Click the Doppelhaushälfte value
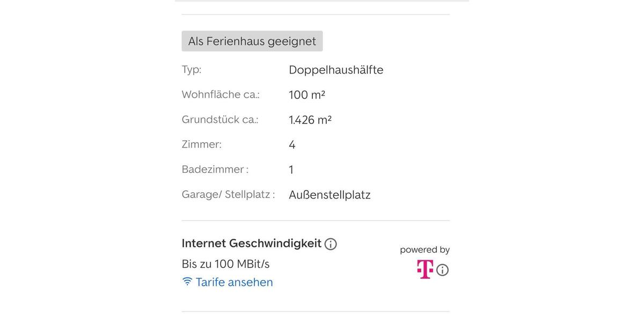The height and width of the screenshot is (322, 644). pyautogui.click(x=336, y=69)
